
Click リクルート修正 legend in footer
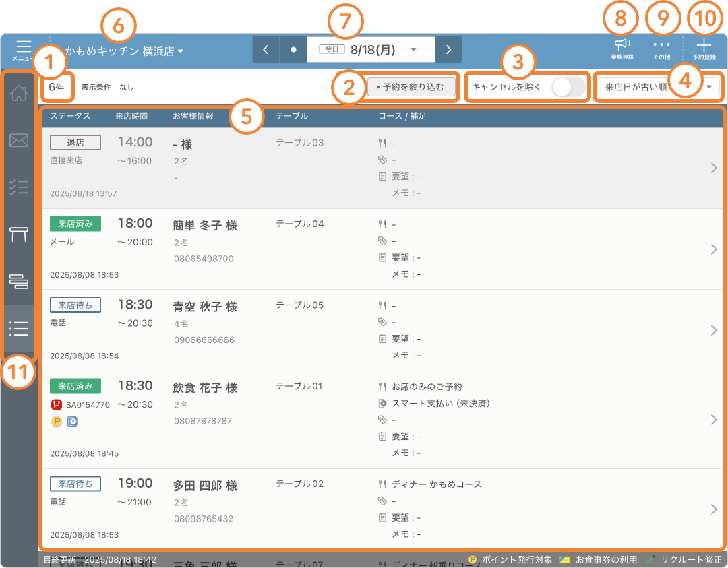(x=684, y=560)
